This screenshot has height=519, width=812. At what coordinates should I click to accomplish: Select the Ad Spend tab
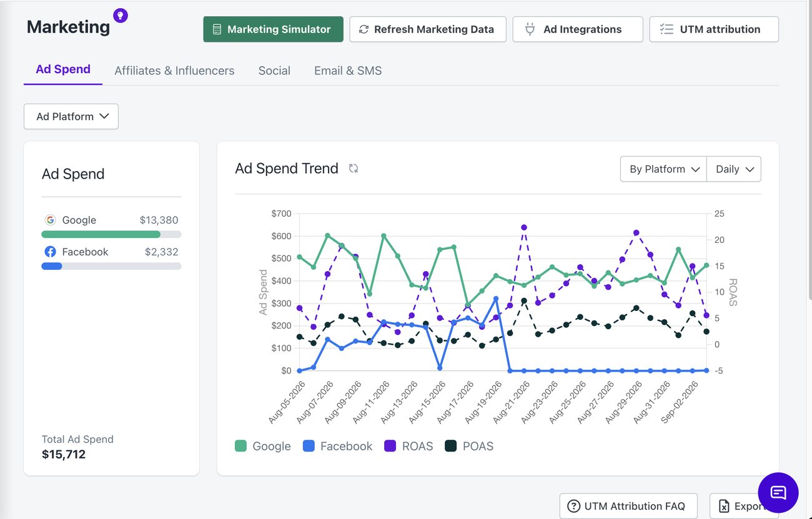pos(63,69)
